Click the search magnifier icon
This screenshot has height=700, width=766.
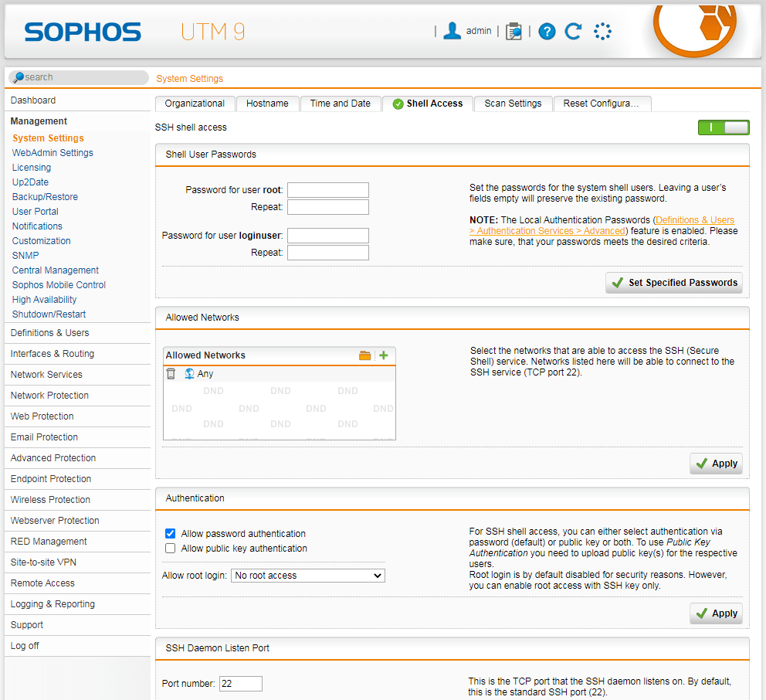coord(19,77)
